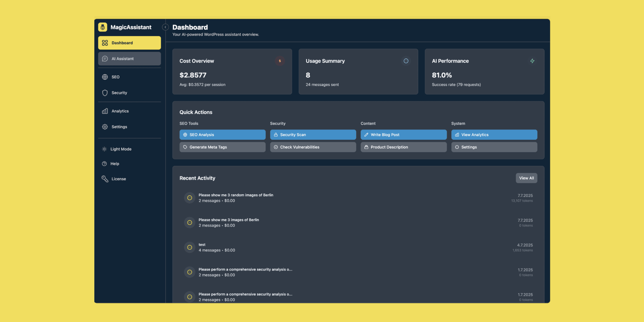Click the Settings gear icon in sidebar
644x322 pixels.
click(x=105, y=127)
